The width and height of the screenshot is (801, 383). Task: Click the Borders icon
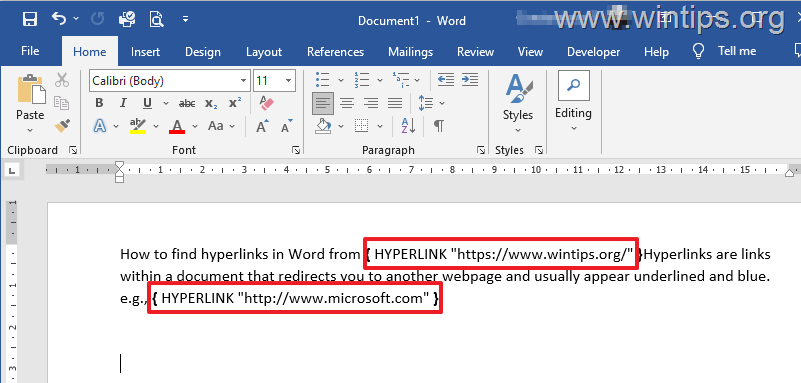[x=362, y=126]
